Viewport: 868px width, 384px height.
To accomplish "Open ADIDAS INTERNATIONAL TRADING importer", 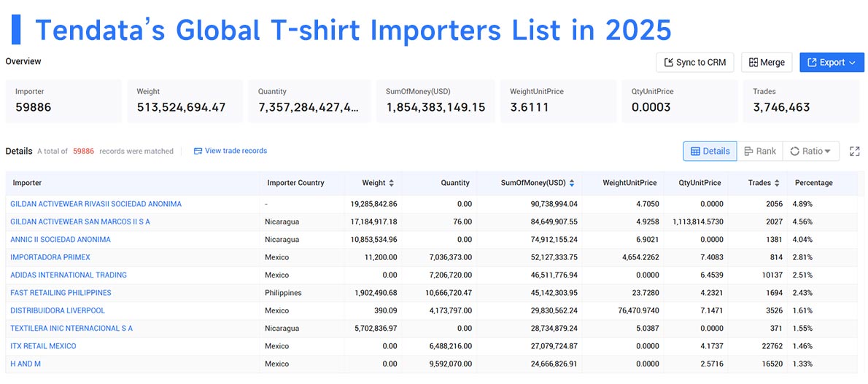I will (x=69, y=275).
